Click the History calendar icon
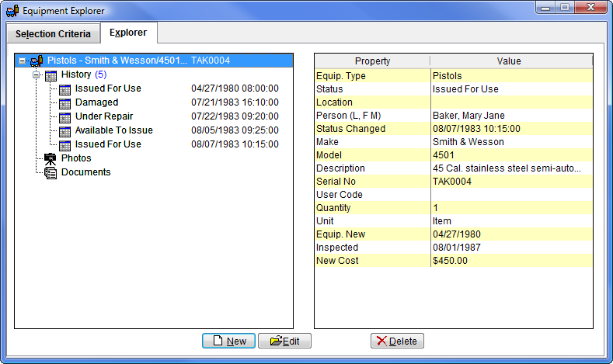 coord(51,75)
